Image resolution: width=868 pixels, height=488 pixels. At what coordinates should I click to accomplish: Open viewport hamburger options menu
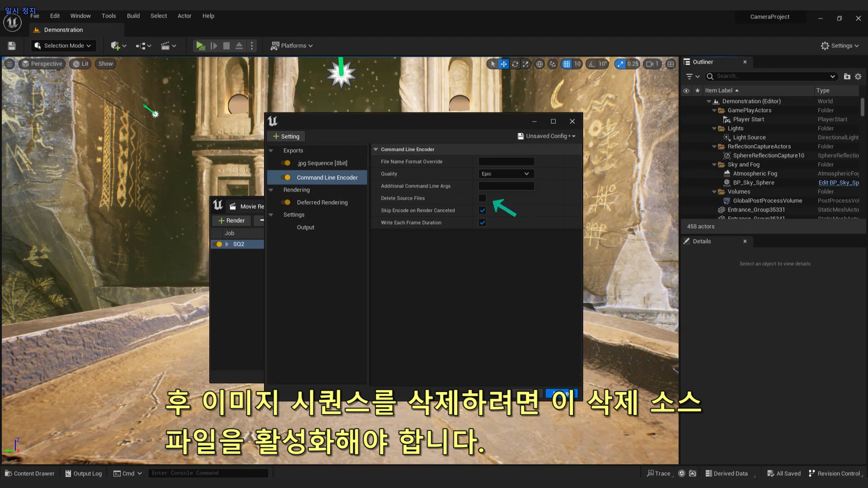pyautogui.click(x=9, y=64)
